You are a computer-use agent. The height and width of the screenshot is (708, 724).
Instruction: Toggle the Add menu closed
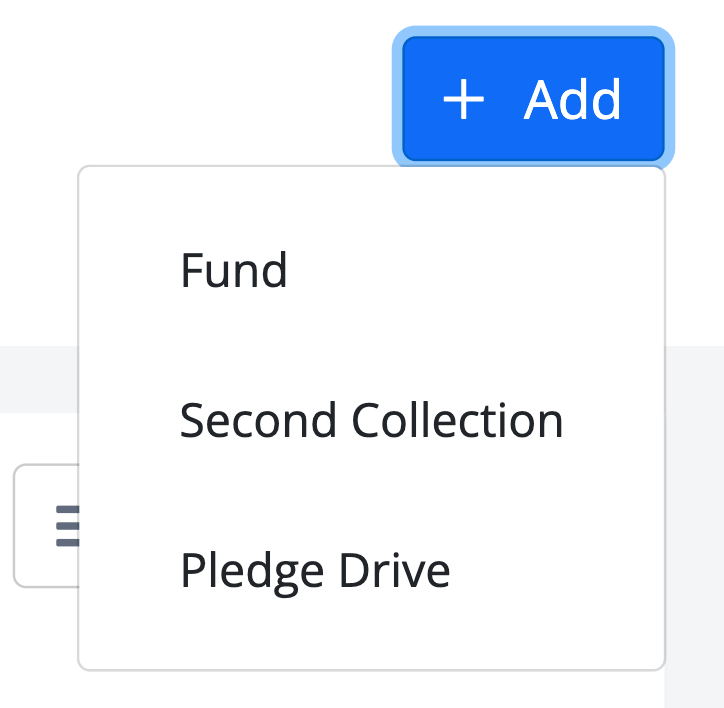(533, 98)
